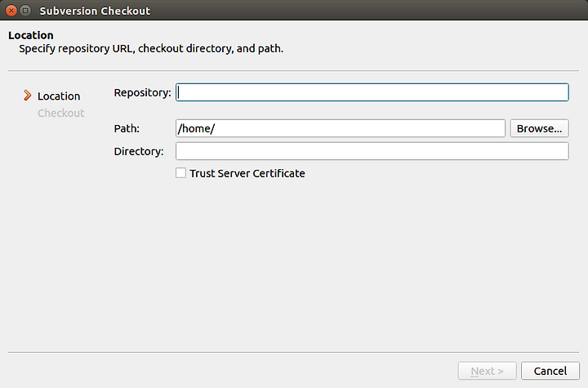Click the Trust Server Certificate label text
This screenshot has height=388, width=588.
(247, 173)
